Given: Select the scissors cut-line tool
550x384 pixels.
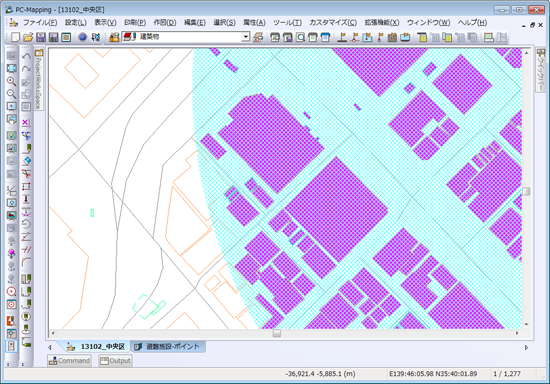Looking at the screenshot, I should [26, 173].
